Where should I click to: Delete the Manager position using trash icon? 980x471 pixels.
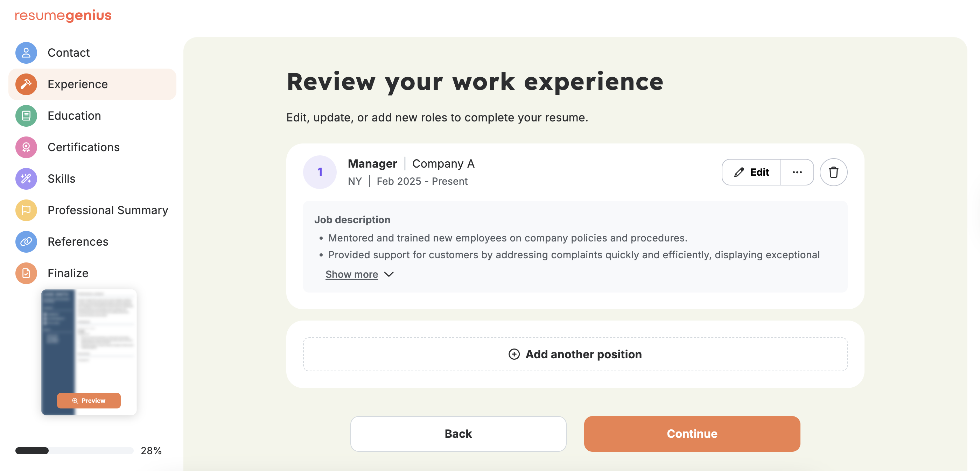[x=833, y=172]
